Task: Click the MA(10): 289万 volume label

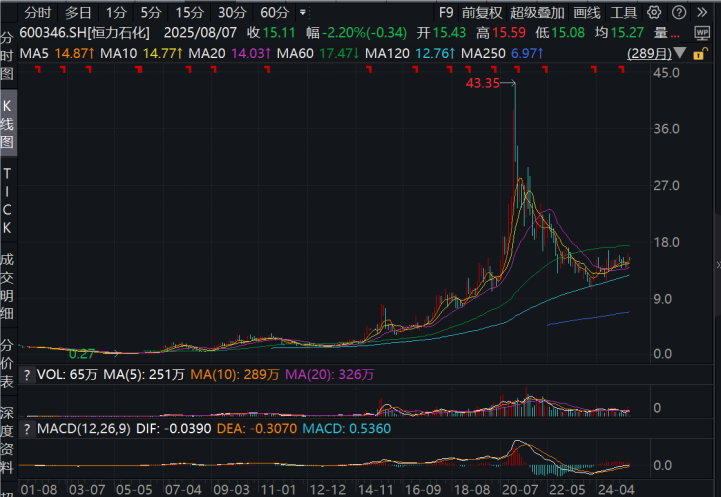Action: (x=235, y=375)
